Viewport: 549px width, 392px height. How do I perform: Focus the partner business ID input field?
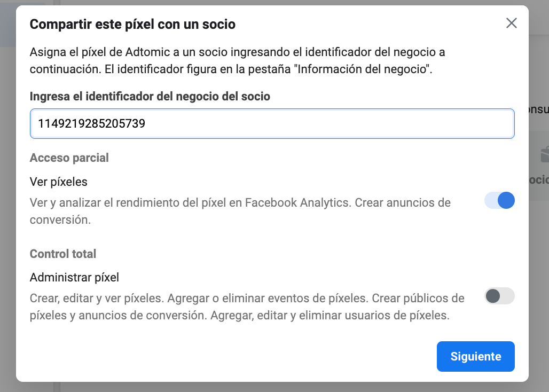click(272, 123)
